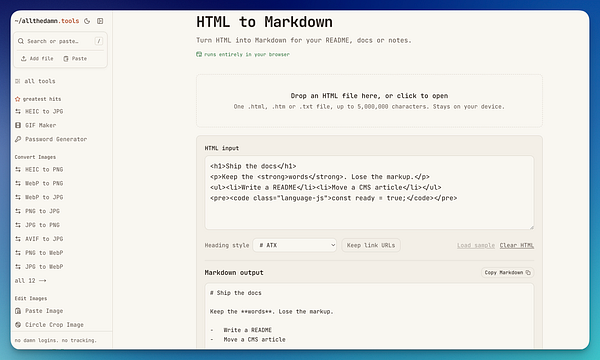
Task: Click the AVIF to JPG convert icon
Action: (18, 239)
